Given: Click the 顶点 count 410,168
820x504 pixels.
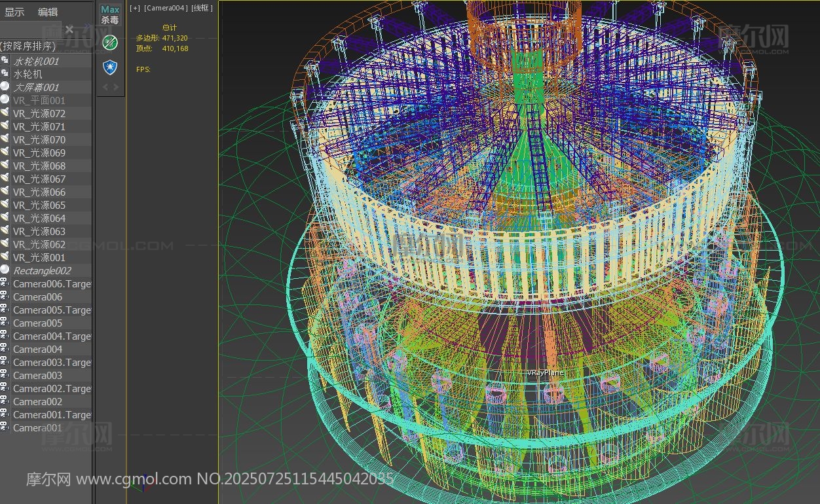Looking at the screenshot, I should [175, 48].
